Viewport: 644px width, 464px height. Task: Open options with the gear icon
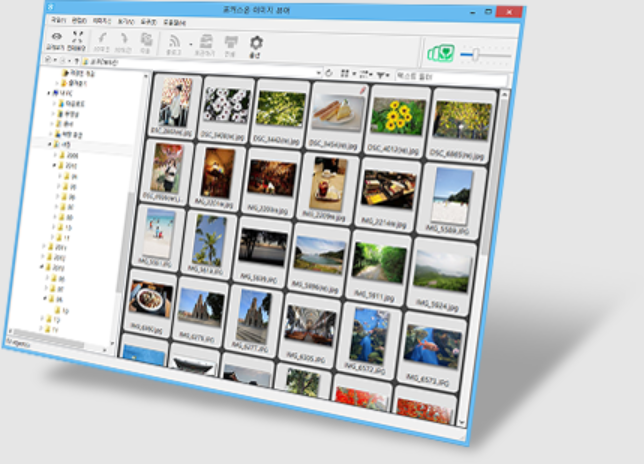256,43
